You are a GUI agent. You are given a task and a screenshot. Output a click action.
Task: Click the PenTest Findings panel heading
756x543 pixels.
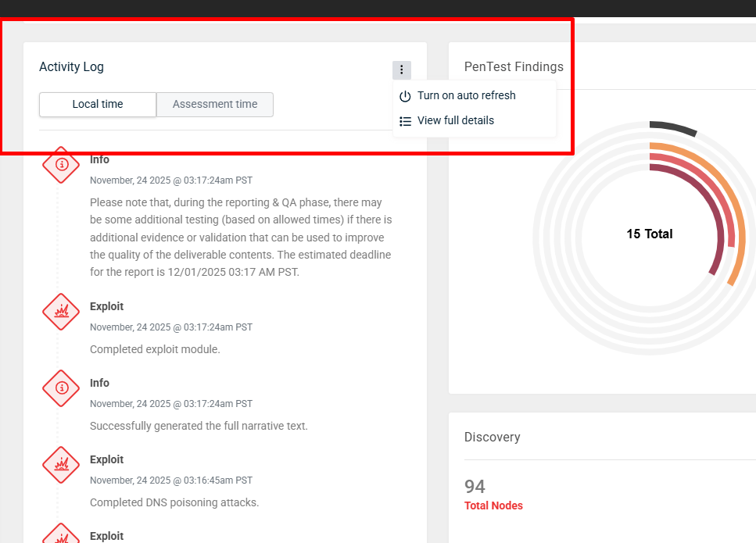(x=514, y=67)
